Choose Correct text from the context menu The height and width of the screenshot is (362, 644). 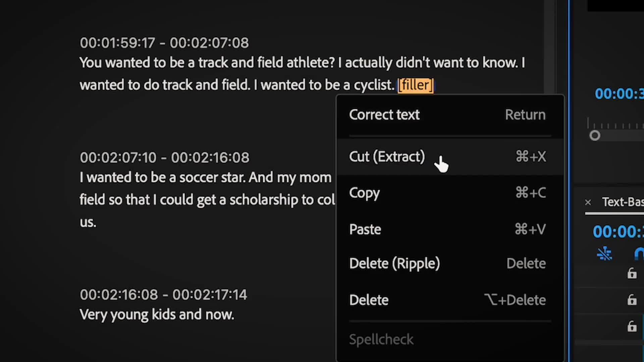tap(384, 115)
